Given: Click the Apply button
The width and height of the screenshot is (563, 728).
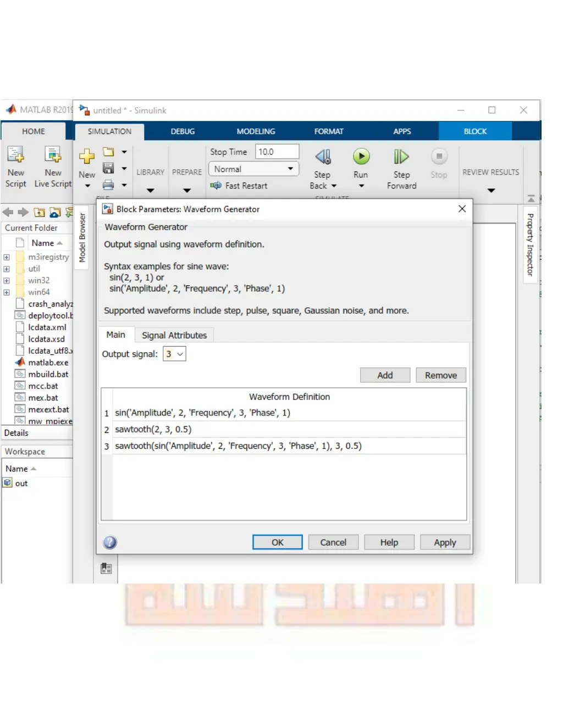Looking at the screenshot, I should [445, 542].
